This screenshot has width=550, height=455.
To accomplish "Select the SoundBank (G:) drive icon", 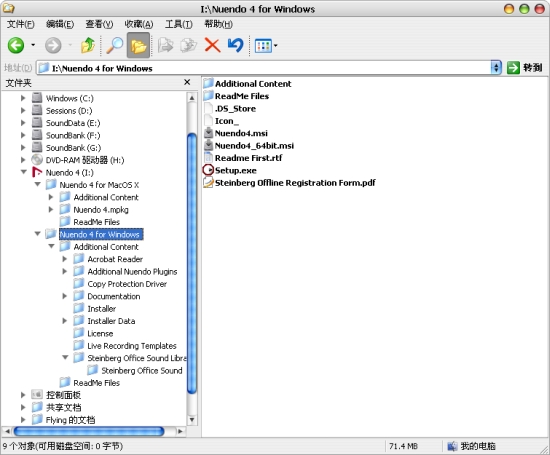I will coord(37,147).
